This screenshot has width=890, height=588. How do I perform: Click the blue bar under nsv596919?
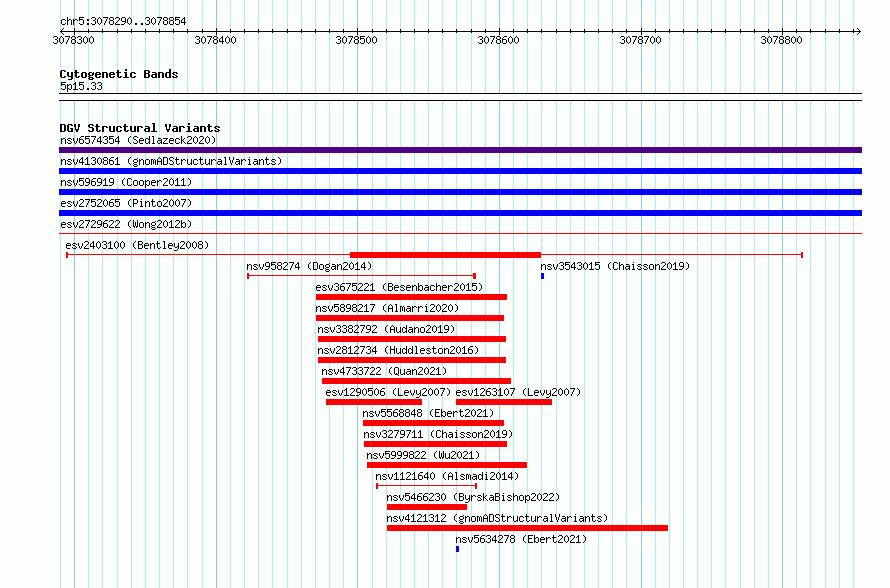pos(460,192)
